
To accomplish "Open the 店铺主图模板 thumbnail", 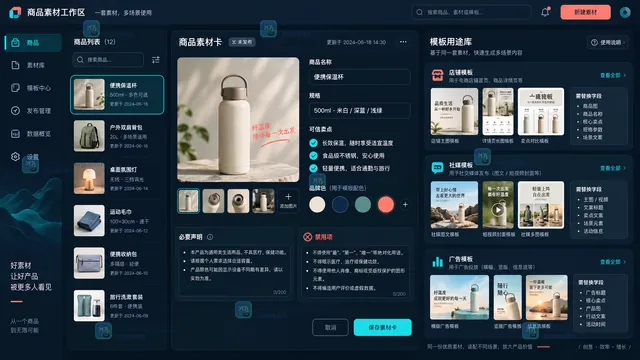I will [454, 111].
